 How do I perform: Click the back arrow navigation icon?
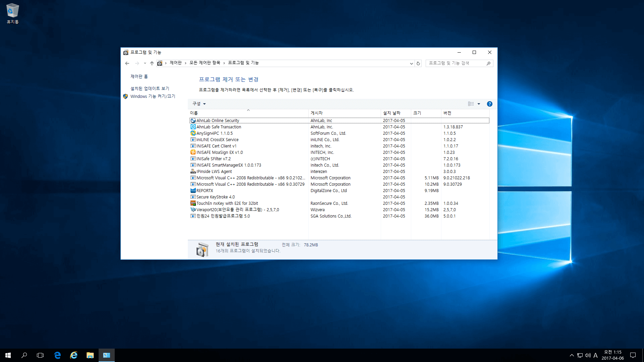(127, 63)
